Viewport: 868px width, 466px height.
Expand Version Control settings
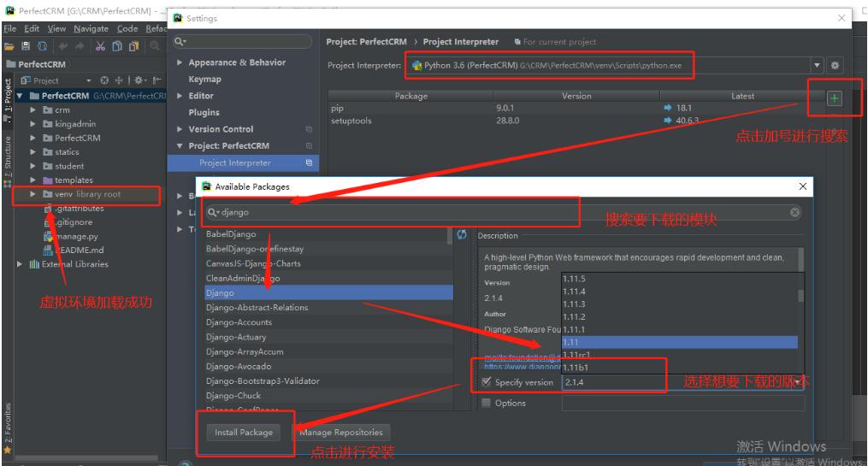click(180, 129)
